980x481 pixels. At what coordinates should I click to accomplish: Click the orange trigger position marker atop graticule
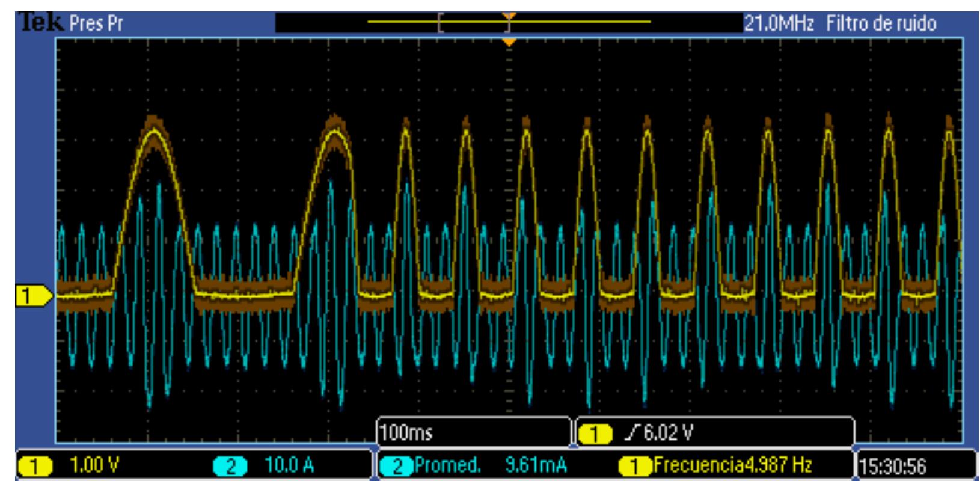(x=509, y=42)
